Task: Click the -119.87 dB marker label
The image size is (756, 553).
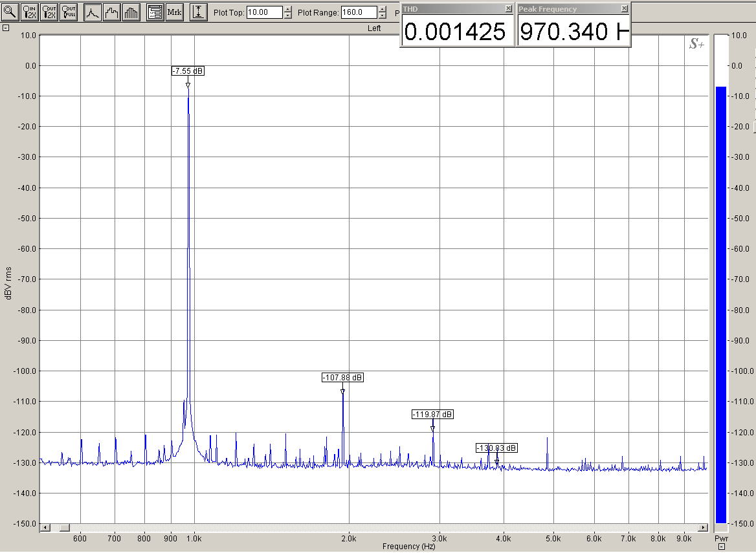Action: pos(432,415)
